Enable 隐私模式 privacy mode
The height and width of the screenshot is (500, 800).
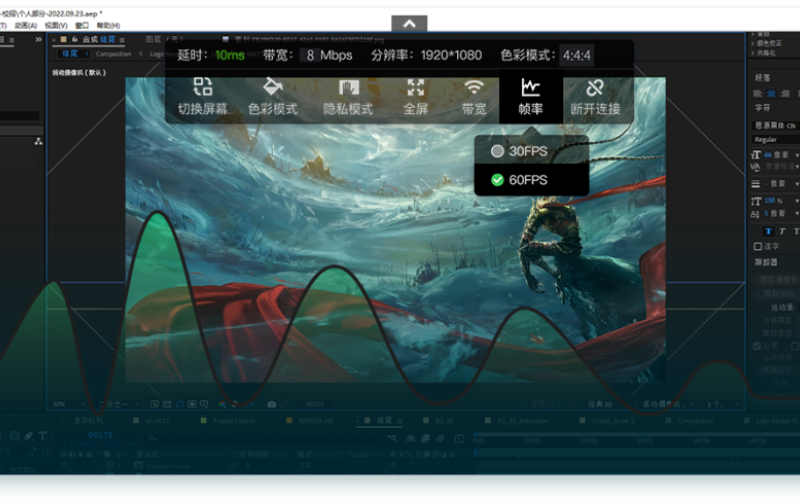(348, 96)
